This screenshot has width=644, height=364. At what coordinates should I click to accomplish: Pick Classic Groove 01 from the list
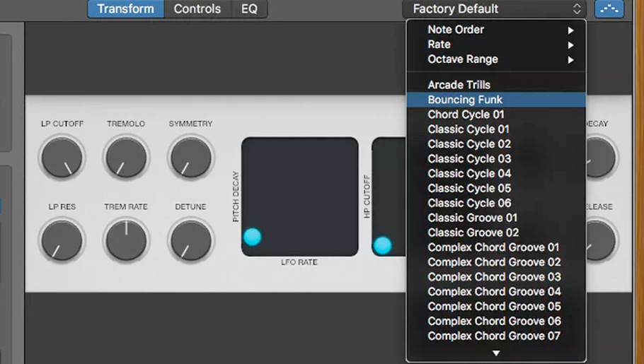pyautogui.click(x=472, y=218)
